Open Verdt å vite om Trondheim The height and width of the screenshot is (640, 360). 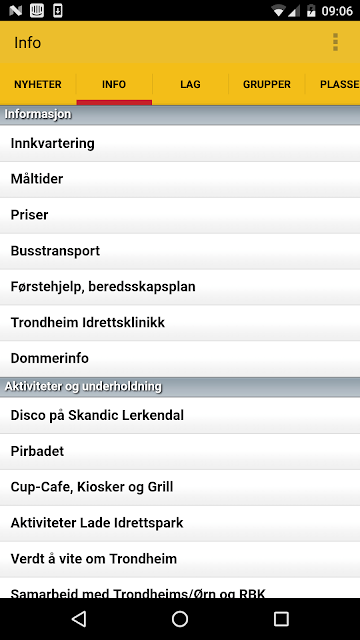[180, 559]
